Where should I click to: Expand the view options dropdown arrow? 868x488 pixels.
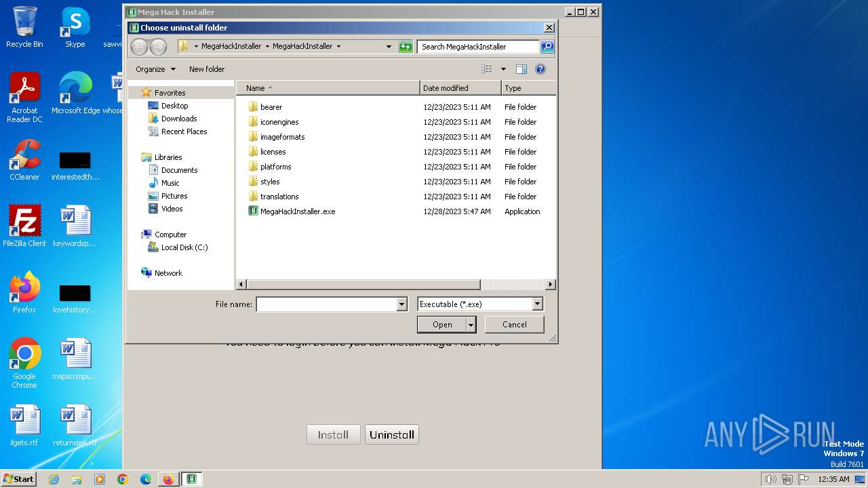click(503, 69)
